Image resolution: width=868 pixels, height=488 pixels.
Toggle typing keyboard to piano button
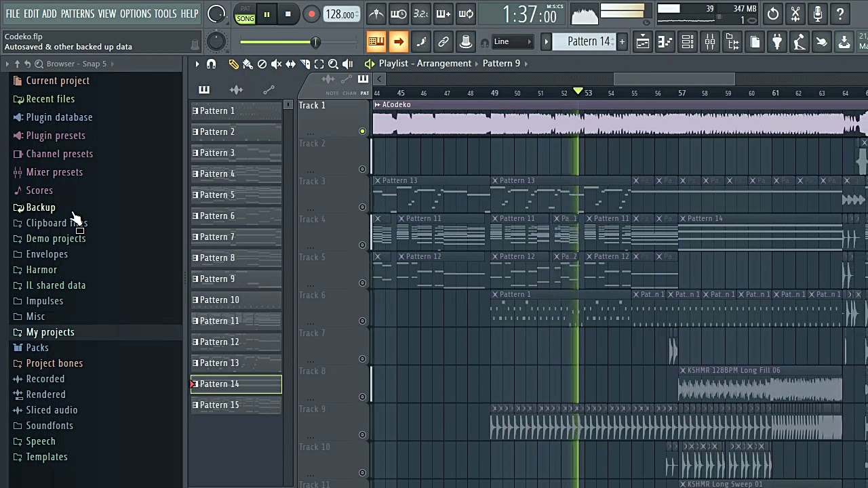376,42
